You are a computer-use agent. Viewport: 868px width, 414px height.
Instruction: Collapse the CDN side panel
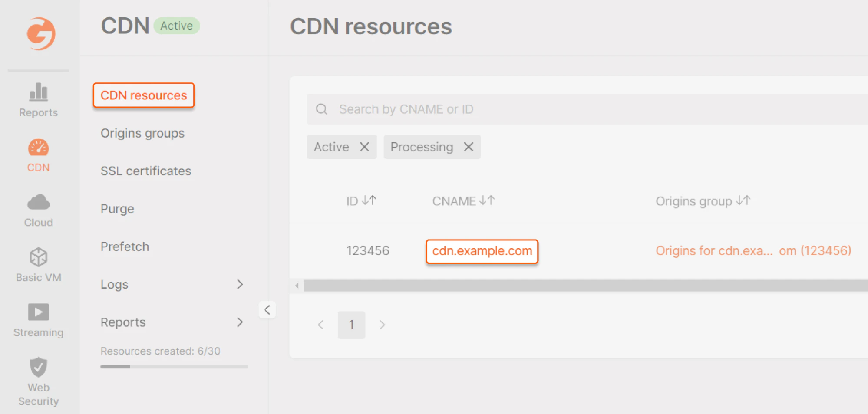pos(267,309)
